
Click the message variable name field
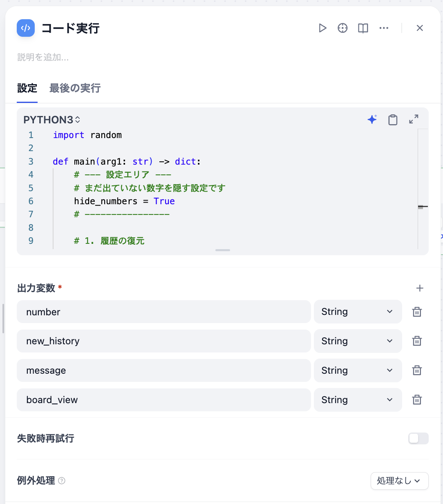pyautogui.click(x=163, y=370)
